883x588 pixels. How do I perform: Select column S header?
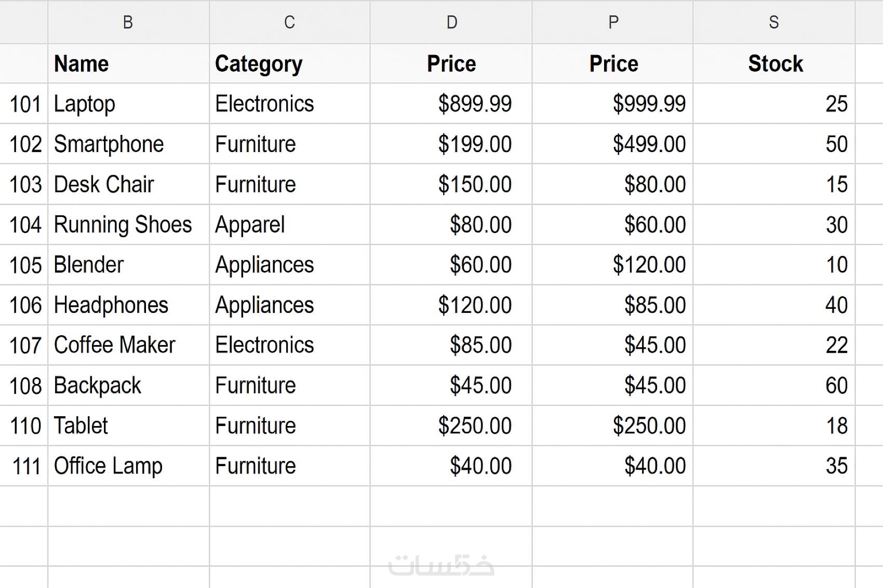coord(773,22)
